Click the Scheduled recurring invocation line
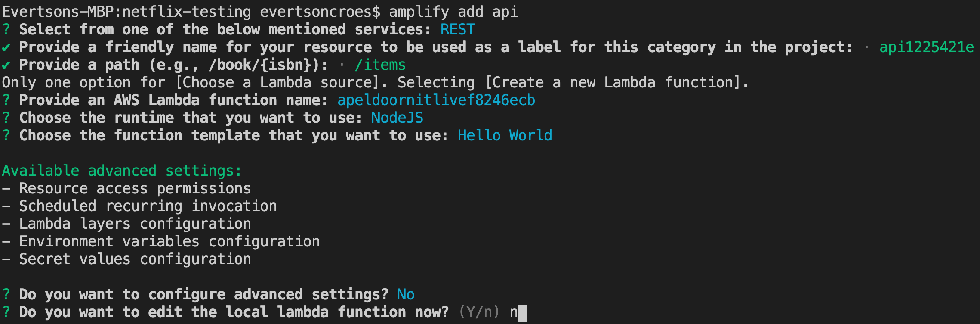Screen dimensions: 980x324 click(139, 206)
